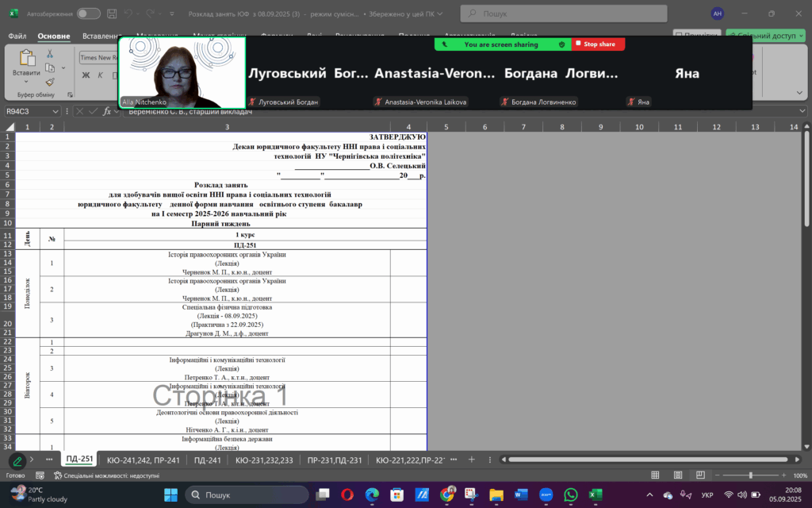Switch to the ПД-251 sheet tab
Viewport: 812px width, 508px height.
point(79,459)
